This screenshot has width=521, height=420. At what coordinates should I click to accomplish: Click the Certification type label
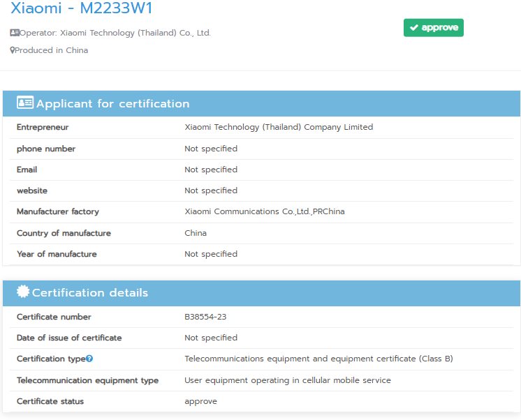tap(51, 359)
